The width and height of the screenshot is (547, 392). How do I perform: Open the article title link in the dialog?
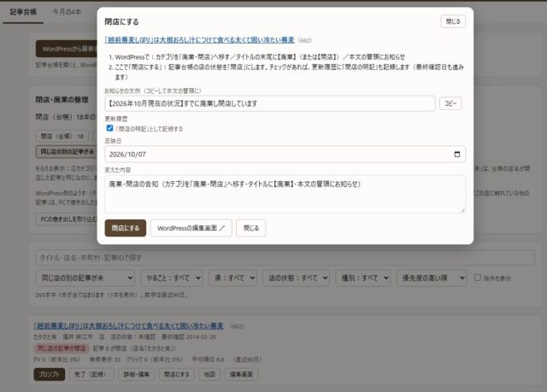pos(199,40)
